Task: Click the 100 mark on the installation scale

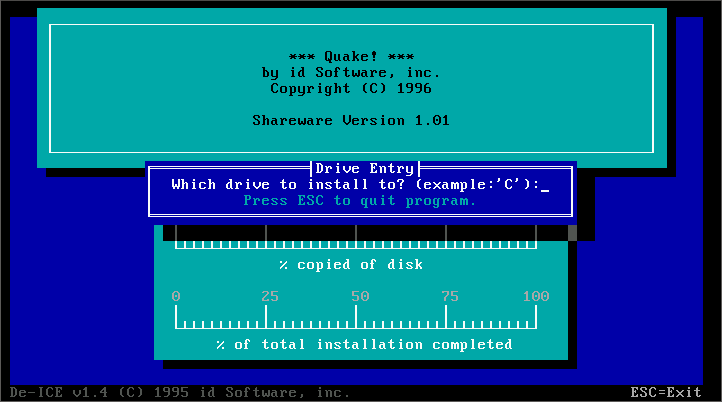Action: coord(536,296)
